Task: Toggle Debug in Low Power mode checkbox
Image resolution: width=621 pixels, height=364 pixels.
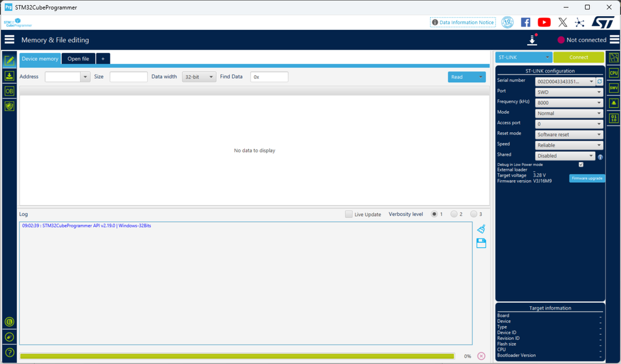Action: 581,165
